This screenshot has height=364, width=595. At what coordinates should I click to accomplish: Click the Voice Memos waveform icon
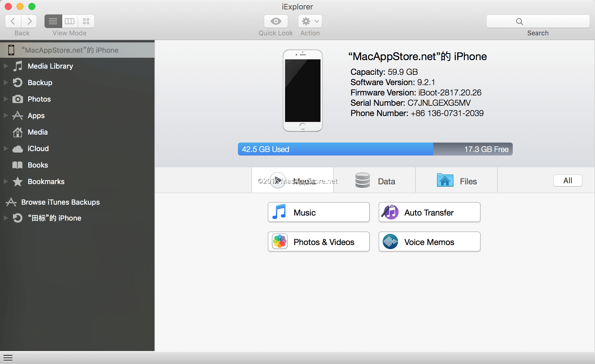(390, 241)
